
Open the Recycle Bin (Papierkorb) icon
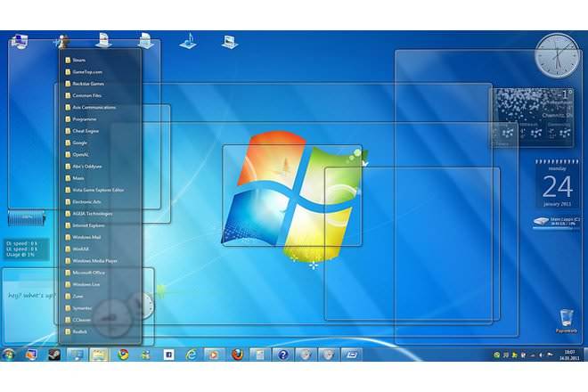pos(567,321)
